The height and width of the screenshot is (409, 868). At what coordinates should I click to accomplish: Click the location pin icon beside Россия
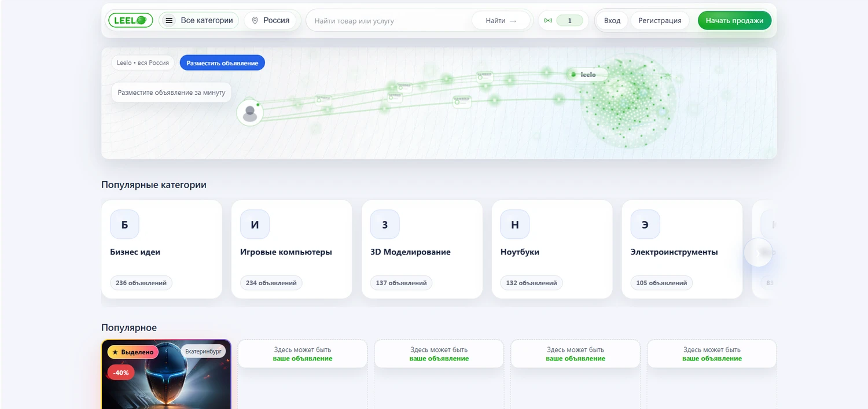(255, 20)
